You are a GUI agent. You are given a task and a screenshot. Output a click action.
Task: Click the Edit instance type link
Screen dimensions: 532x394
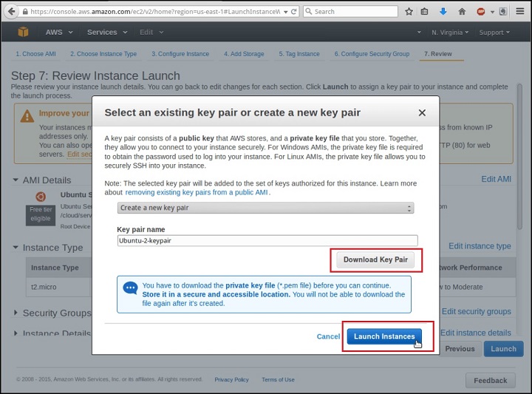tap(480, 246)
